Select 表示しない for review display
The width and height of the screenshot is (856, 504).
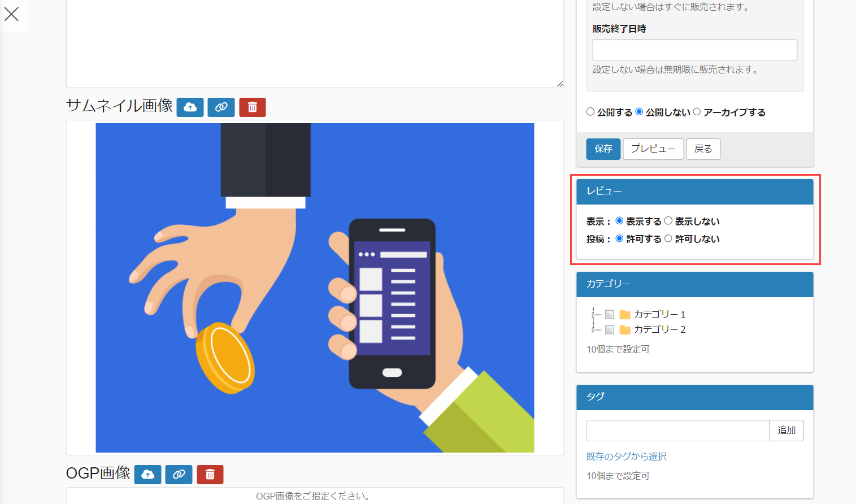668,221
